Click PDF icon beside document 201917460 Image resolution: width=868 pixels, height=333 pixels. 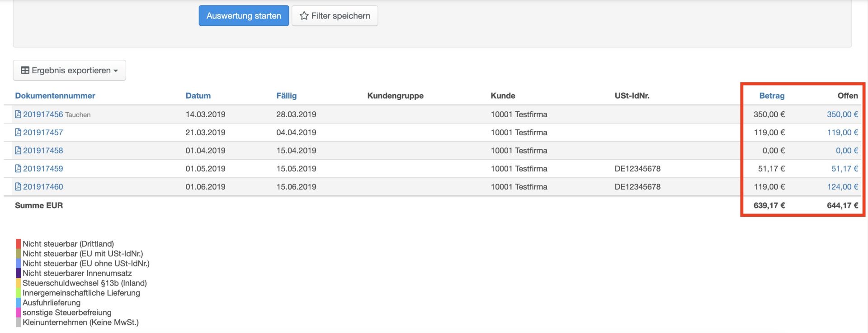click(x=18, y=187)
